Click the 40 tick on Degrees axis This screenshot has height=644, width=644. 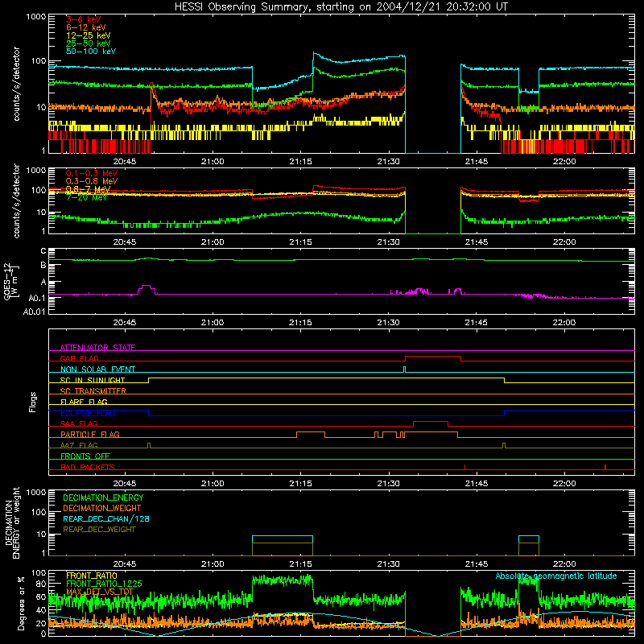42,611
